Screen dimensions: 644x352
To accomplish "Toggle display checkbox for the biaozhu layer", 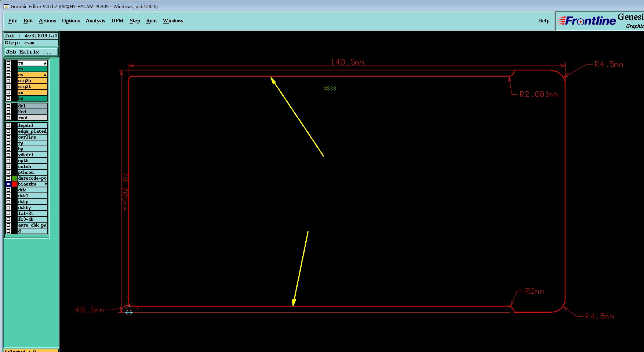I will [8, 184].
